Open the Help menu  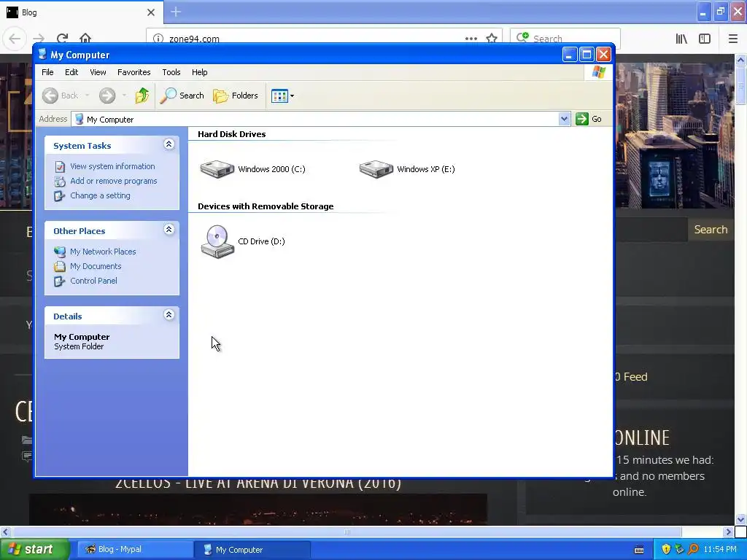(x=200, y=72)
